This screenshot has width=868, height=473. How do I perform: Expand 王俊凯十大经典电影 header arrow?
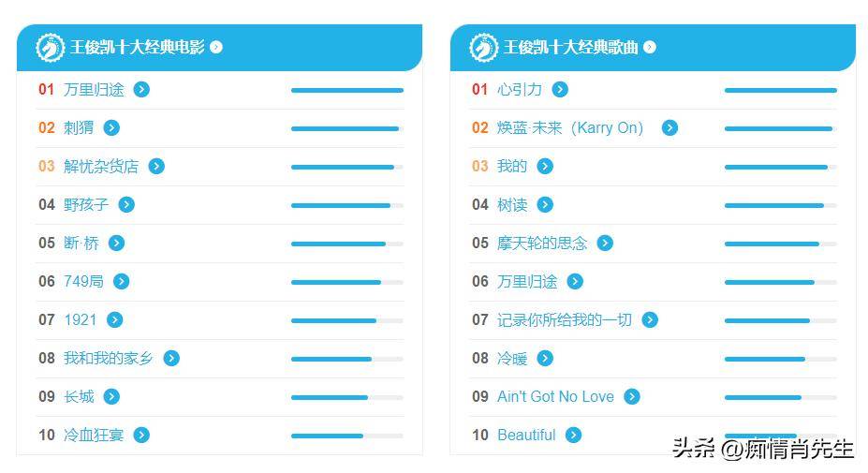click(x=216, y=47)
